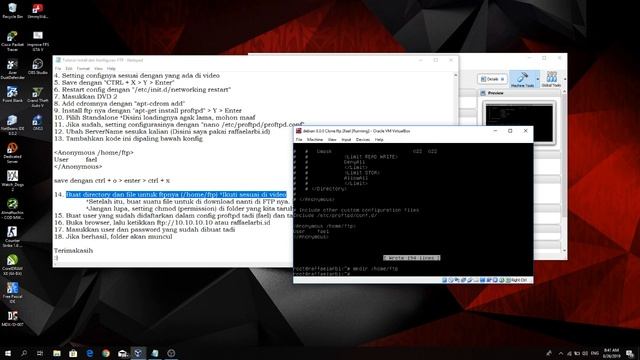The height and width of the screenshot is (360, 640).
Task: Switch to VirtualBox taskbar icon
Action: pos(138,353)
